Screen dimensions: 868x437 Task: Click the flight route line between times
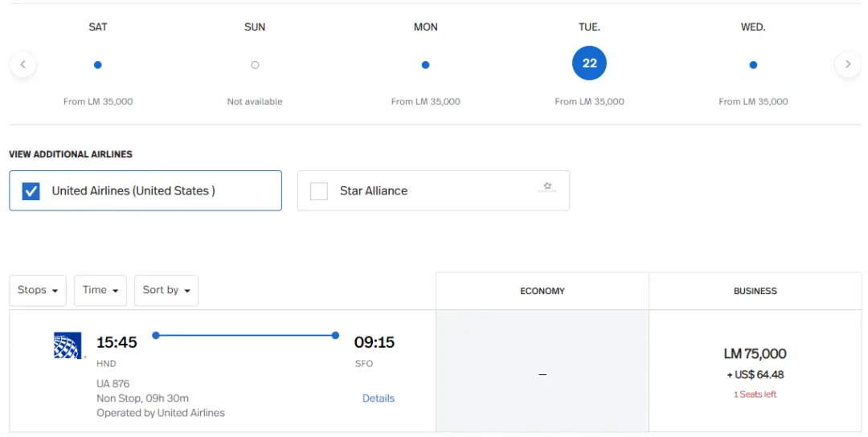245,335
